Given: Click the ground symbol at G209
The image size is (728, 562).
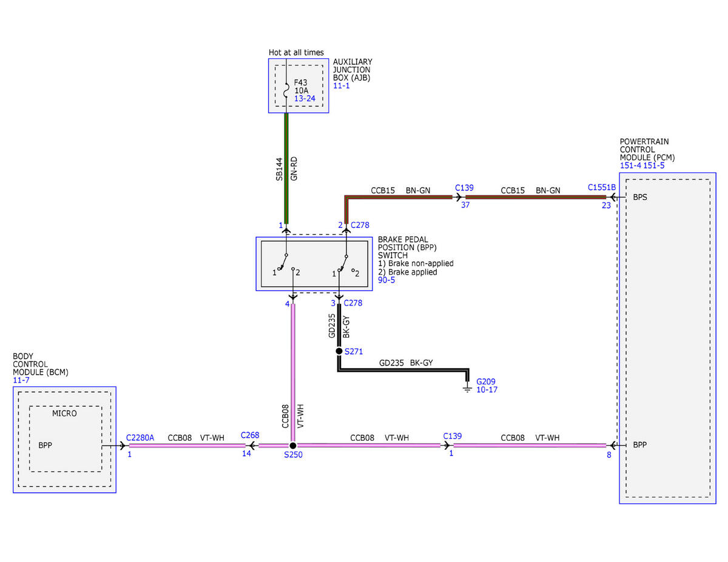Looking at the screenshot, I should point(467,387).
